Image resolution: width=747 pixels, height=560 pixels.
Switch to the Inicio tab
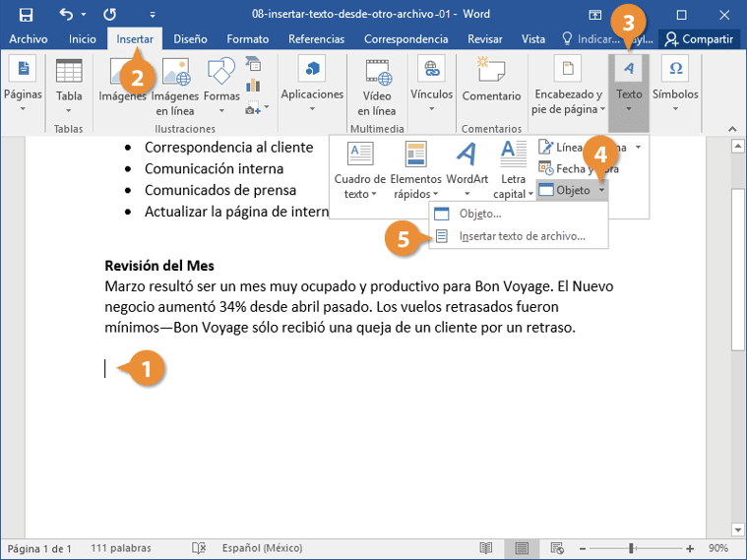pos(82,39)
